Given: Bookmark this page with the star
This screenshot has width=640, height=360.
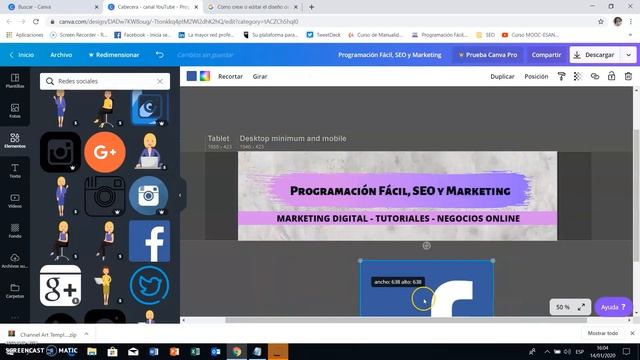Looking at the screenshot, I should (x=600, y=21).
